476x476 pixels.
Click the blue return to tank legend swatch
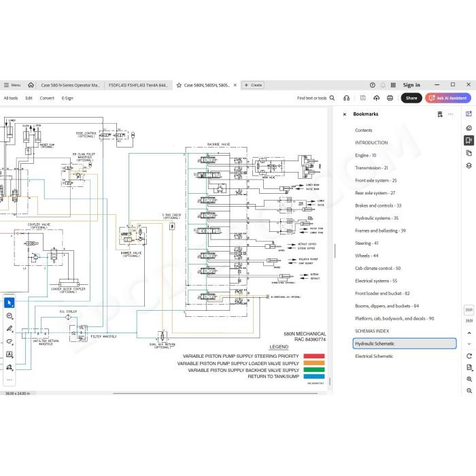[314, 377]
